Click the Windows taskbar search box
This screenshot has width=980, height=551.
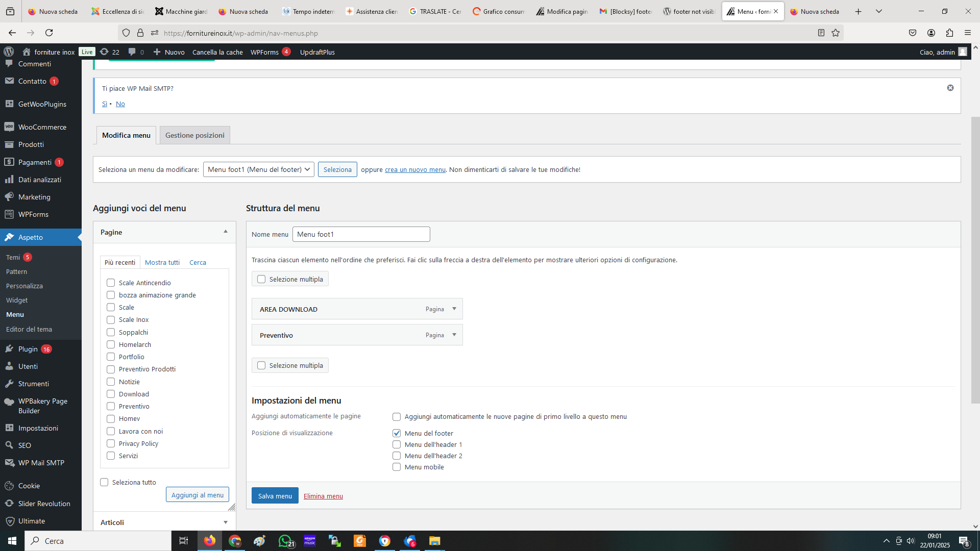click(x=98, y=541)
